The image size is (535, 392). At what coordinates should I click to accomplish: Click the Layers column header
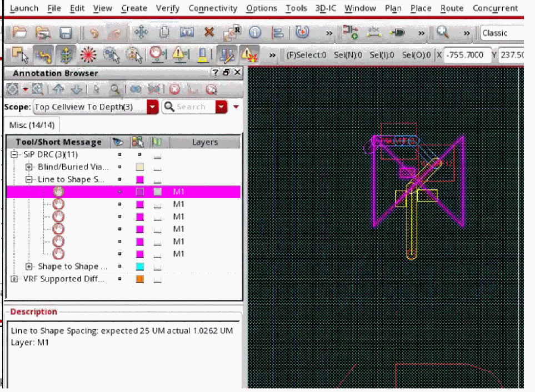point(204,142)
